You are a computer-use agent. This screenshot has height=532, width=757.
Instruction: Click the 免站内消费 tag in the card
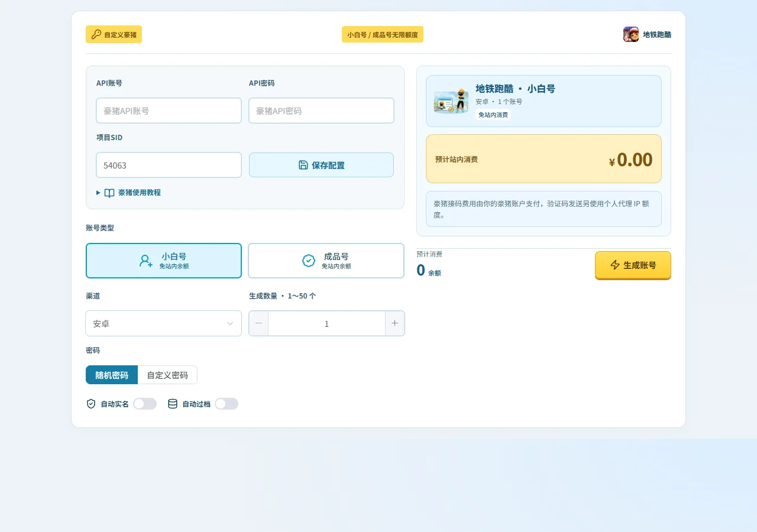[x=493, y=115]
